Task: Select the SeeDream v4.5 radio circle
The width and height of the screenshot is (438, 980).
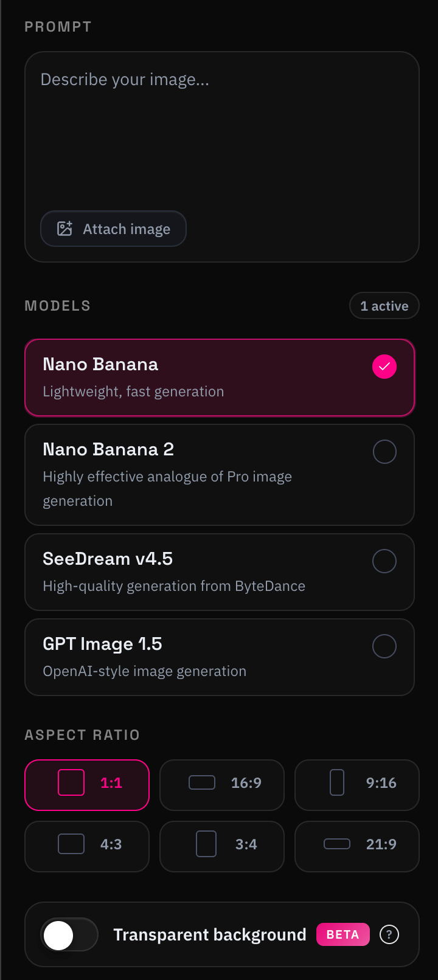Action: [384, 561]
